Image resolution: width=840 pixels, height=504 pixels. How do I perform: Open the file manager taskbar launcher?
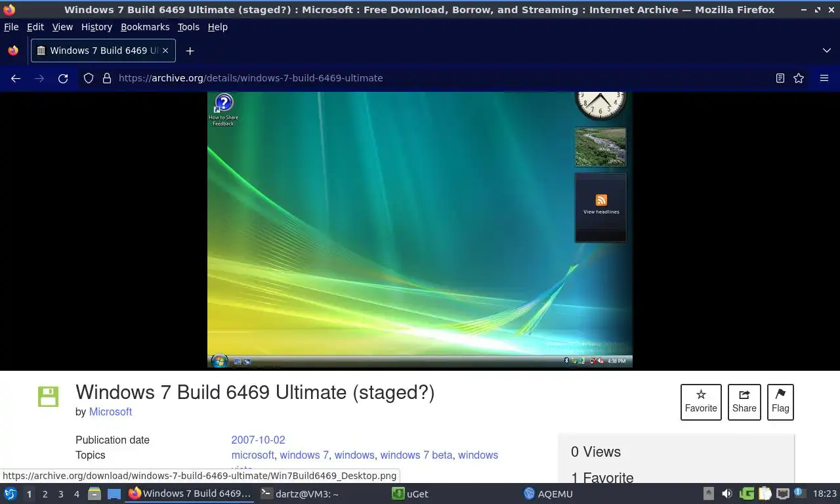(x=94, y=493)
